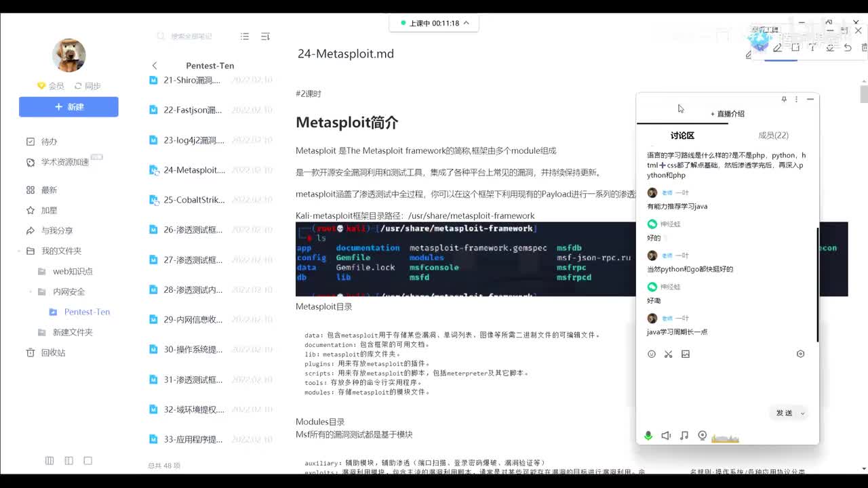Click the 会员 membership badge
This screenshot has width=868, height=488.
coord(51,86)
